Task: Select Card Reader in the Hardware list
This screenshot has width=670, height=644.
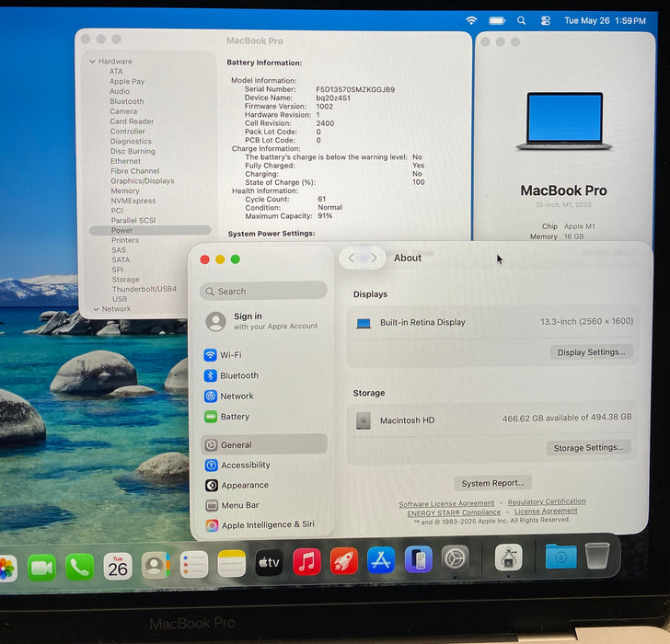Action: 132,121
